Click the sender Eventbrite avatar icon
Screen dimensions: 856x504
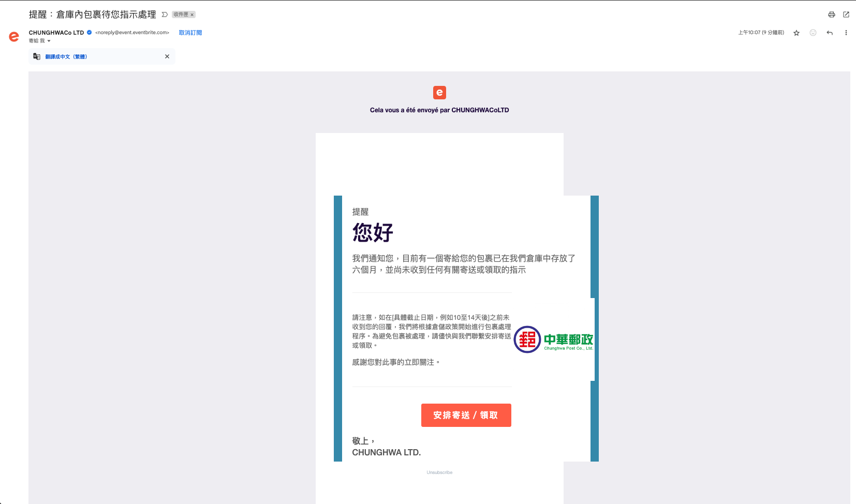pos(14,36)
